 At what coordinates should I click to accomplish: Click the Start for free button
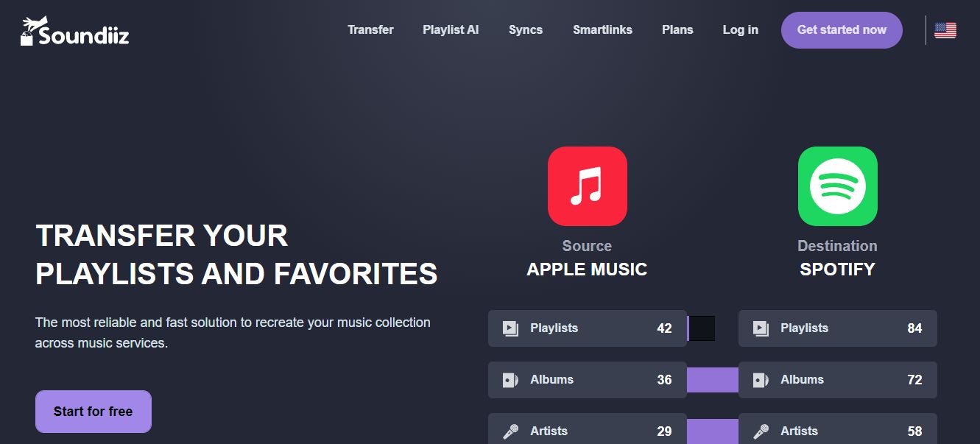coord(94,412)
